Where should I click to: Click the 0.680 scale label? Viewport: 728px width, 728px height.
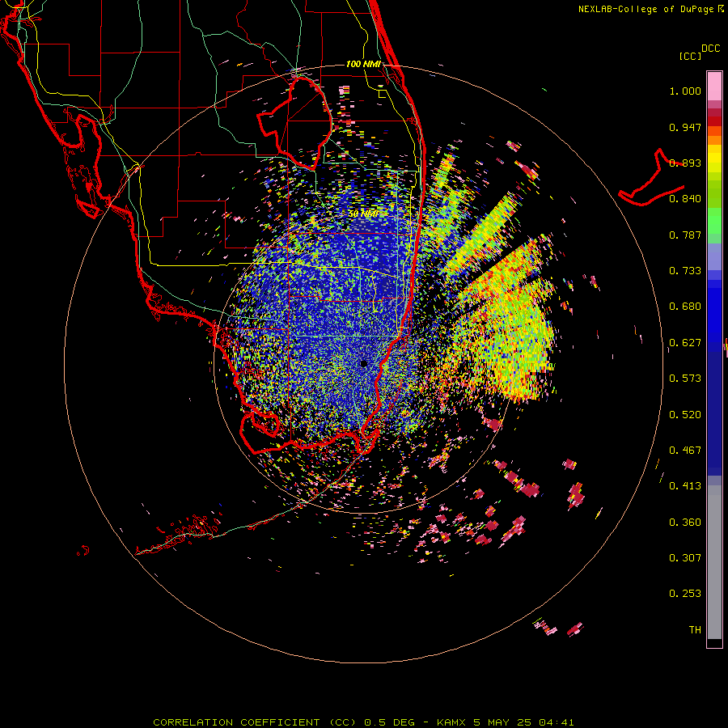coord(685,307)
